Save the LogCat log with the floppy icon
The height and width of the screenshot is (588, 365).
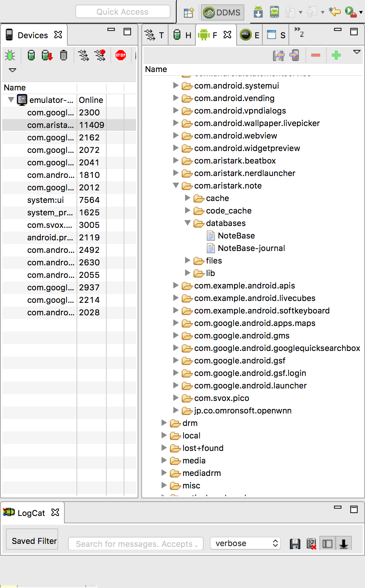[x=295, y=544]
